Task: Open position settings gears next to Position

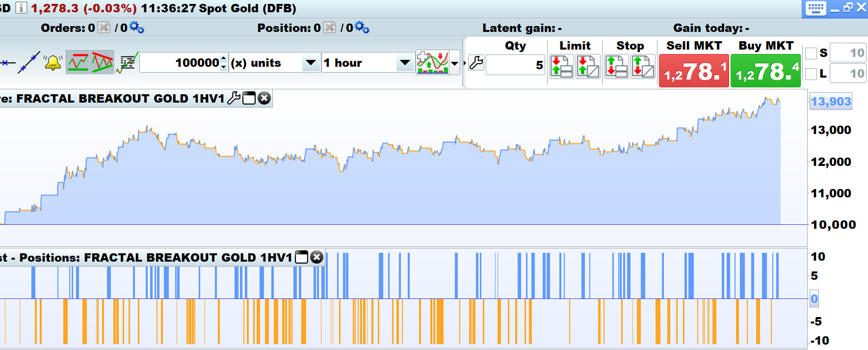Action: point(362,27)
